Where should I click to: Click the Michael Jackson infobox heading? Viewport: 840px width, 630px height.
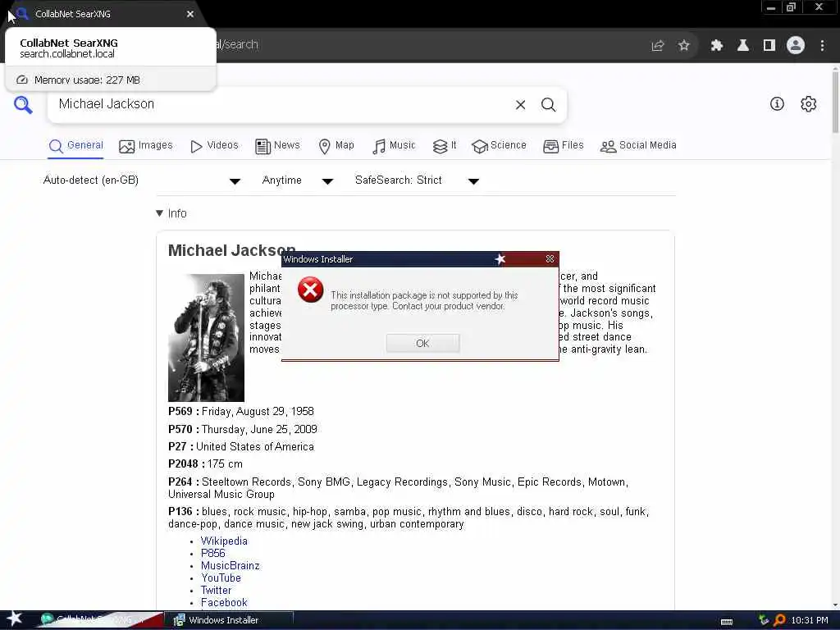click(231, 250)
